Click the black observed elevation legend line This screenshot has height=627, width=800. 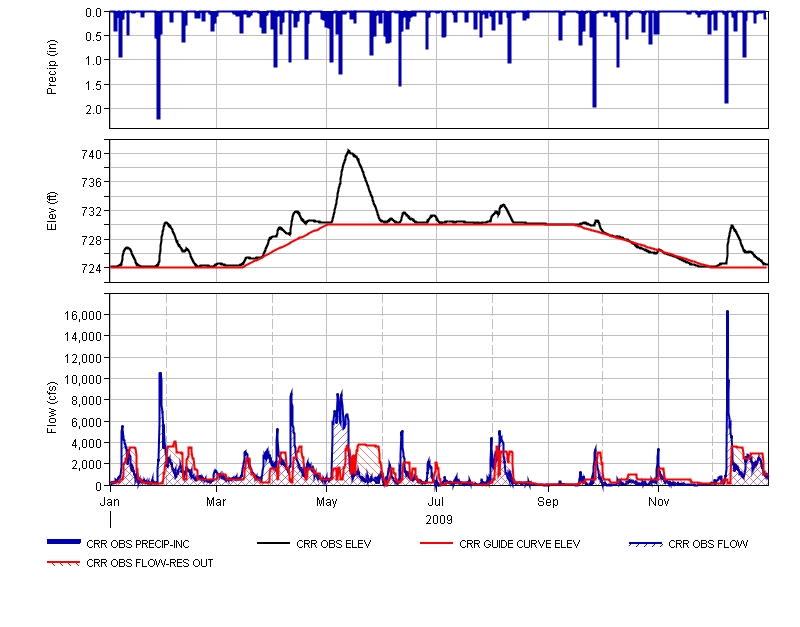tap(273, 543)
